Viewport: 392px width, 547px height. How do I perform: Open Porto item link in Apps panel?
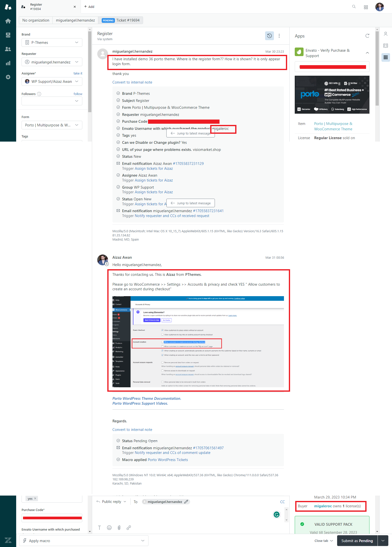click(x=333, y=126)
